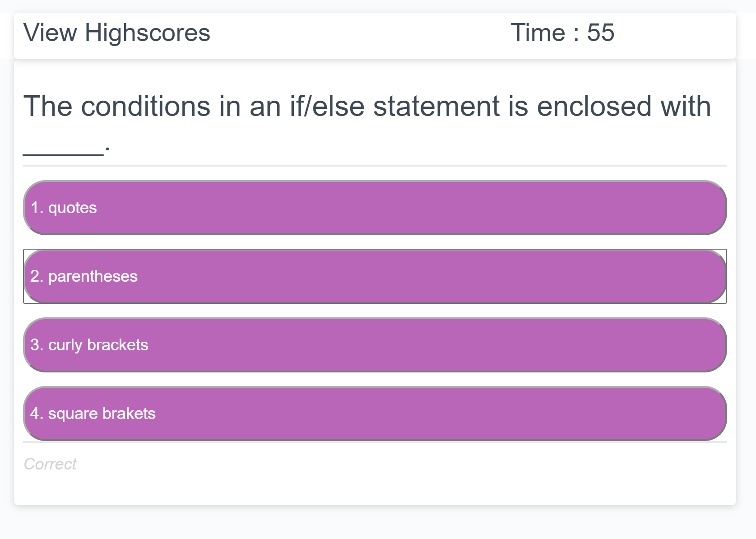Viewport: 756px width, 539px height.
Task: Answer the question with parentheses
Action: (x=375, y=276)
